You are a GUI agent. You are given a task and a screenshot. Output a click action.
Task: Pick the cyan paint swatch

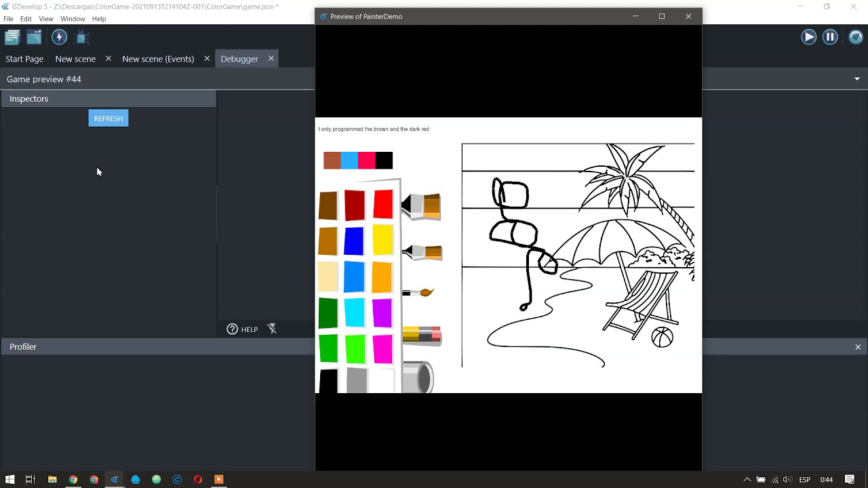pyautogui.click(x=354, y=313)
